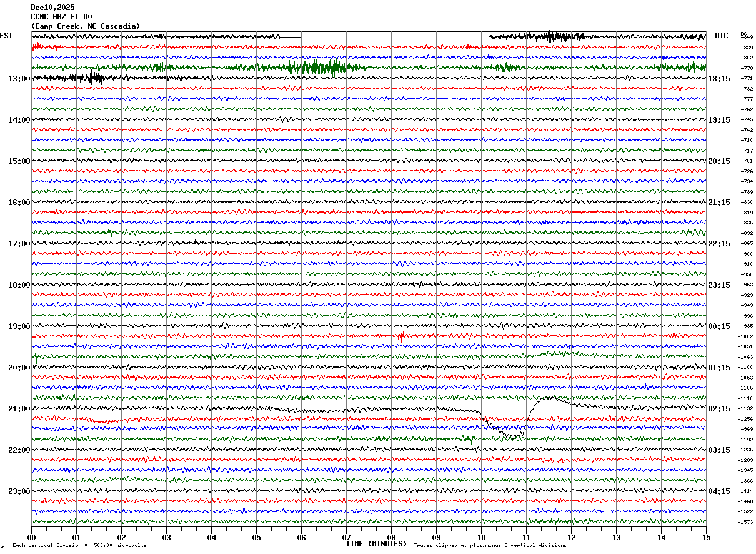Click minute tick 10 on bottom axis

pos(481,537)
